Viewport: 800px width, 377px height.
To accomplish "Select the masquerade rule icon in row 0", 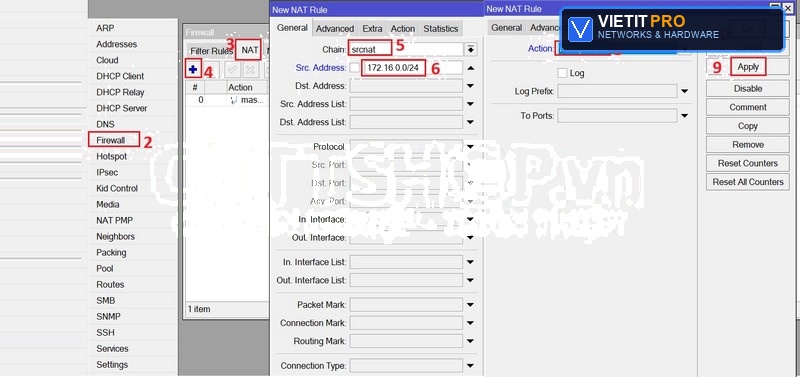I will pos(233,100).
